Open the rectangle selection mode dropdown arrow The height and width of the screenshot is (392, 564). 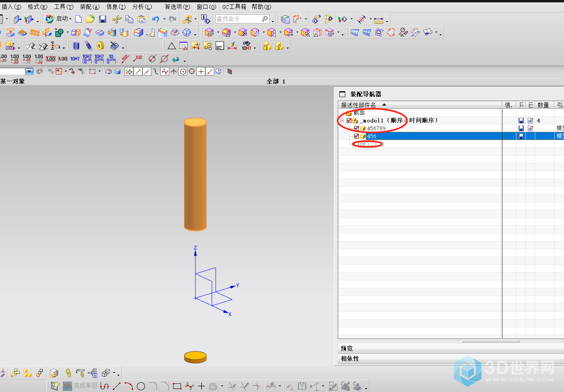pos(100,71)
